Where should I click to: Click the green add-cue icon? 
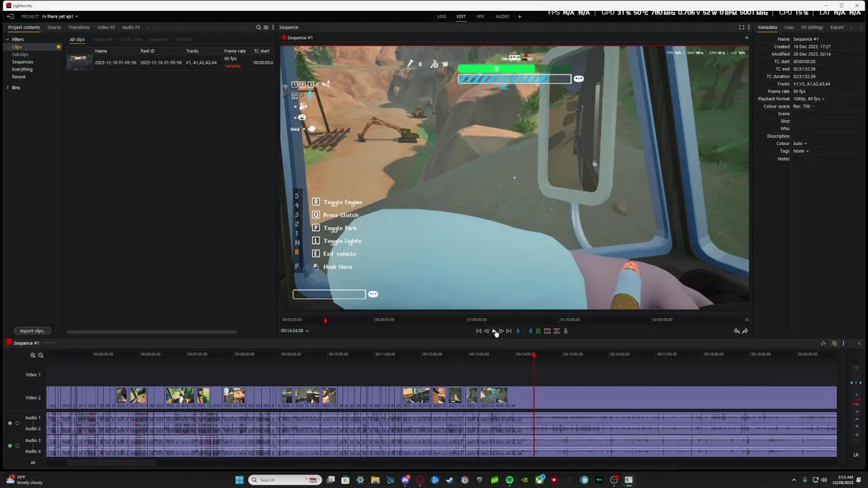click(538, 331)
